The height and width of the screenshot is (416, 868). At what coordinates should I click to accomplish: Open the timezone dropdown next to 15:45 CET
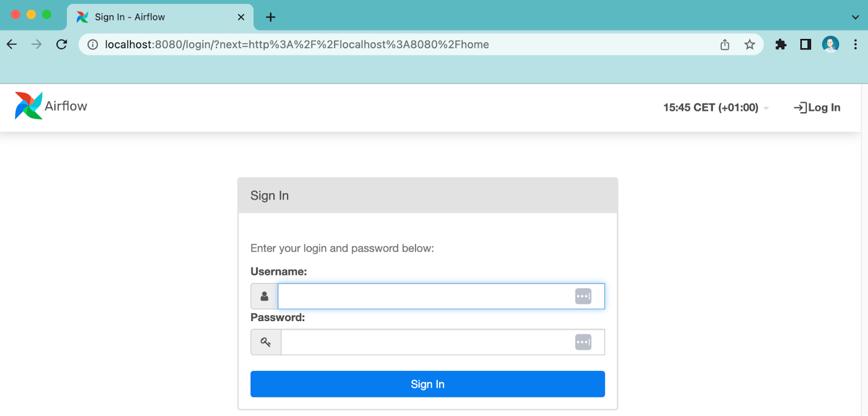pos(766,107)
